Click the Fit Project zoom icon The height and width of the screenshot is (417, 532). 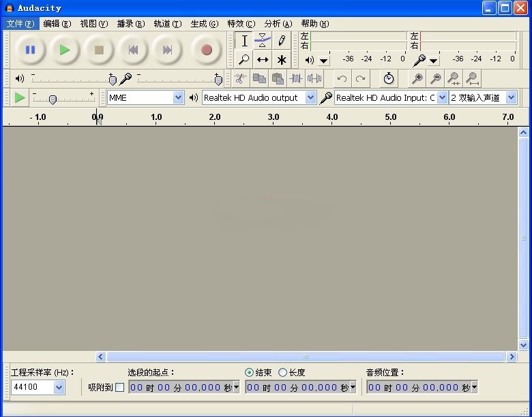point(472,78)
